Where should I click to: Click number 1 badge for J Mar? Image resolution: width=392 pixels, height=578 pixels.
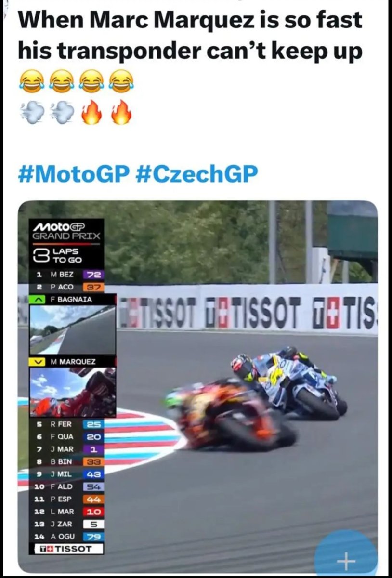pyautogui.click(x=93, y=449)
